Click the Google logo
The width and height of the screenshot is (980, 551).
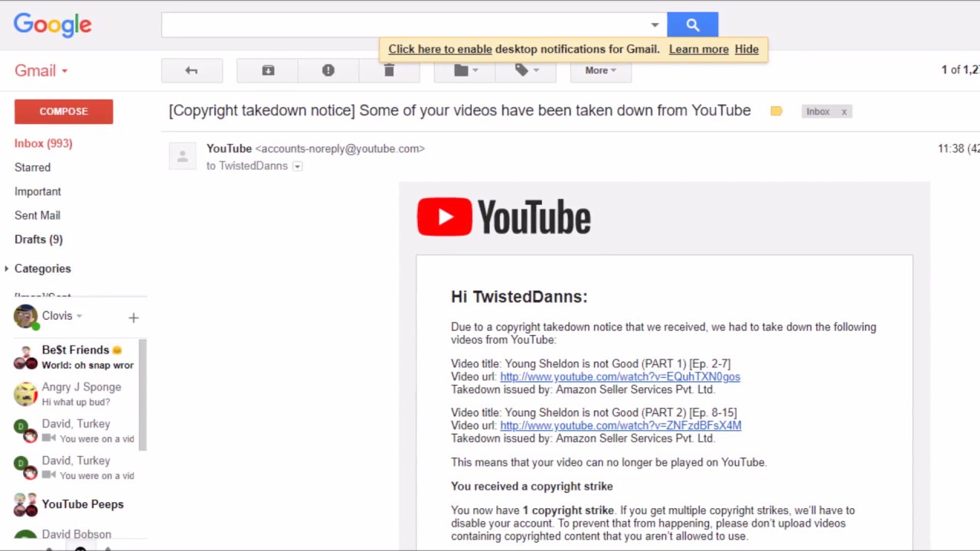pyautogui.click(x=53, y=24)
